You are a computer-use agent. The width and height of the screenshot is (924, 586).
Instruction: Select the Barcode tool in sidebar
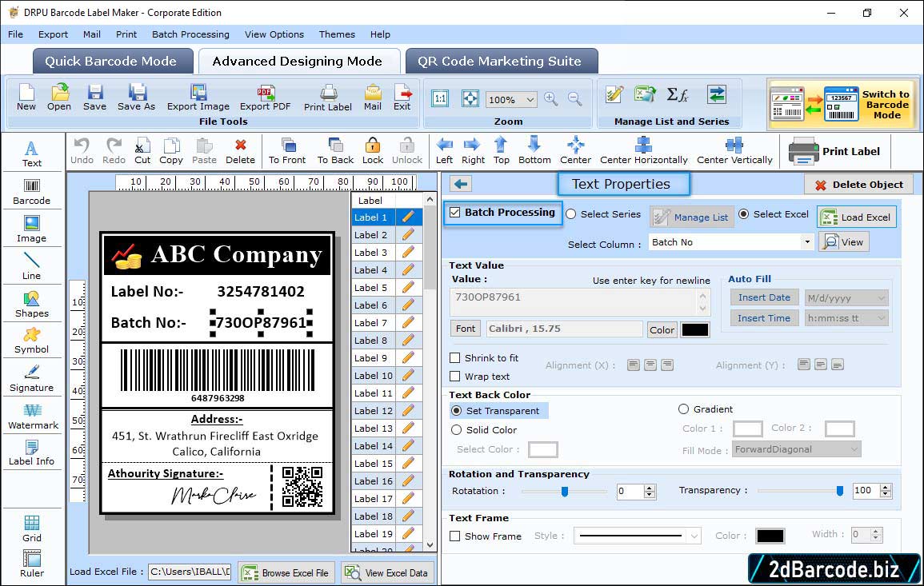pyautogui.click(x=31, y=189)
